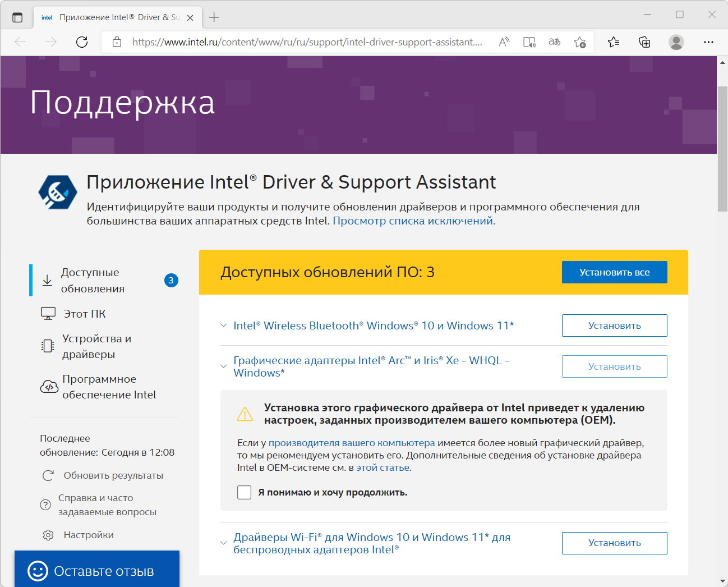
Task: Click the gear icon beside Настройки
Action: 48,535
